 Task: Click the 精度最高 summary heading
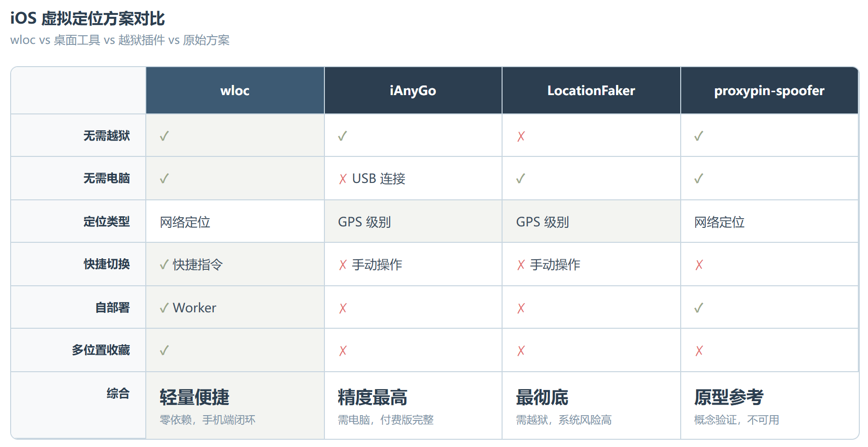(x=373, y=397)
